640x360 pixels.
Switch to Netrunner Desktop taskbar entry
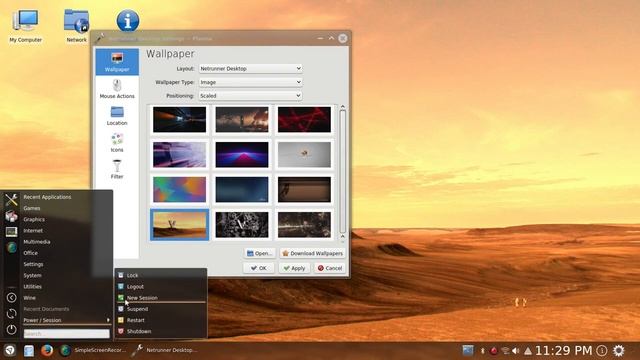click(165, 350)
